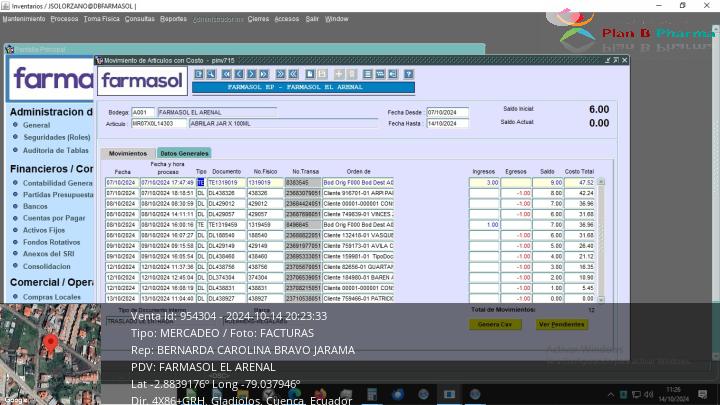Click the next block chevron icon

280,74
